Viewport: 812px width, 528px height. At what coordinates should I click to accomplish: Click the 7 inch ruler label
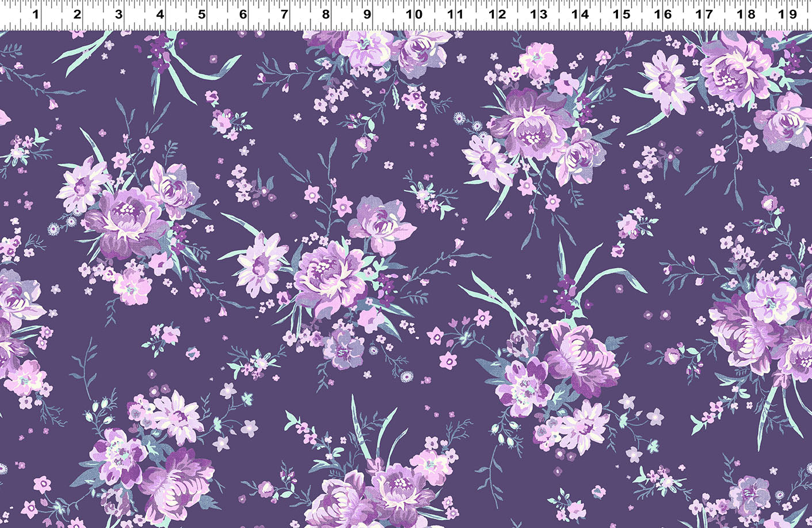point(284,14)
